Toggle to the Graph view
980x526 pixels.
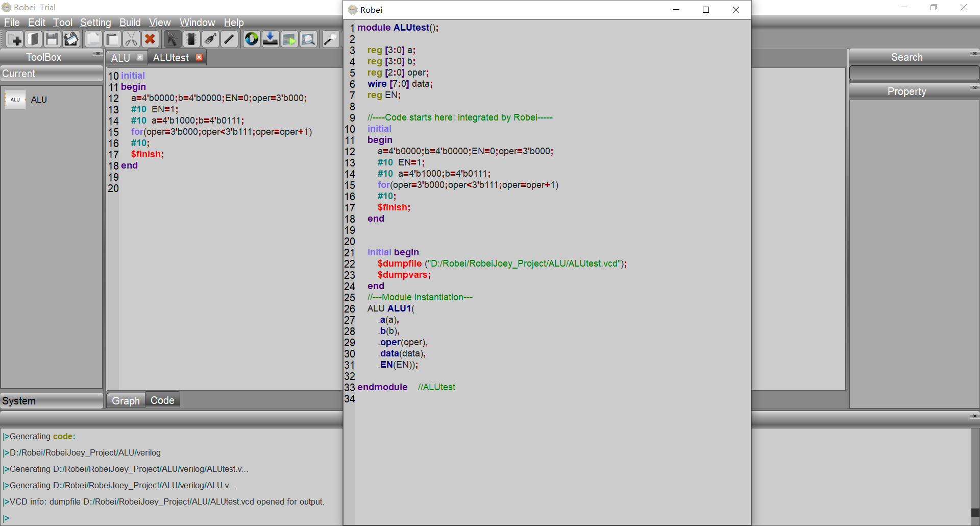[125, 400]
